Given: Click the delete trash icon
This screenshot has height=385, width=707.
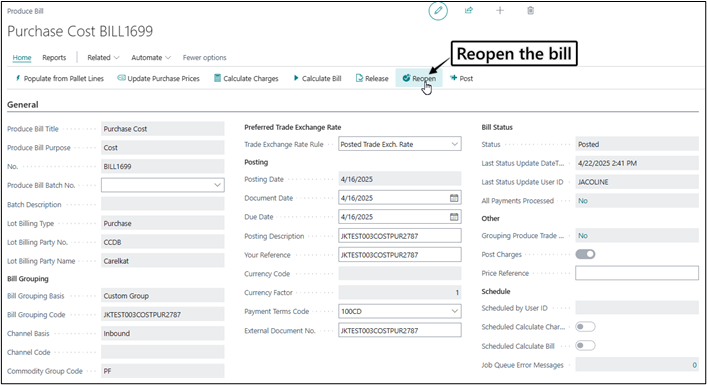Looking at the screenshot, I should point(531,10).
